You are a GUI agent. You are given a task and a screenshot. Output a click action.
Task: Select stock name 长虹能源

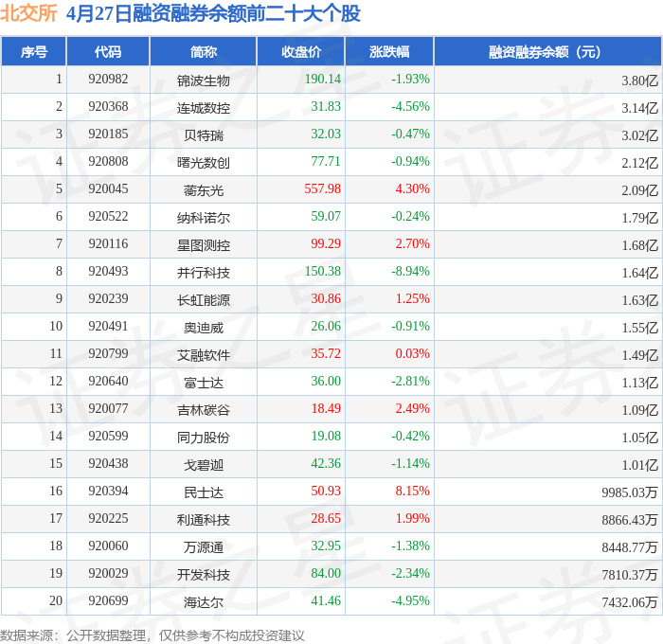point(204,300)
